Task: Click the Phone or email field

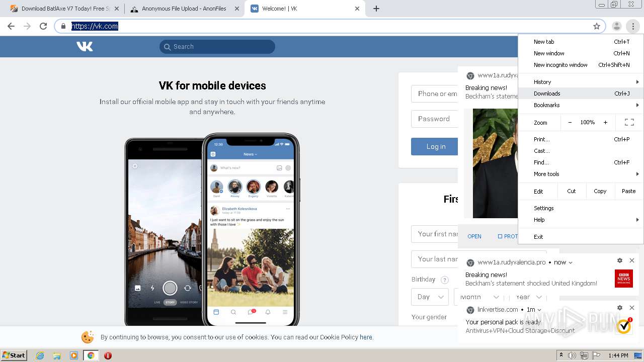Action: pyautogui.click(x=435, y=94)
